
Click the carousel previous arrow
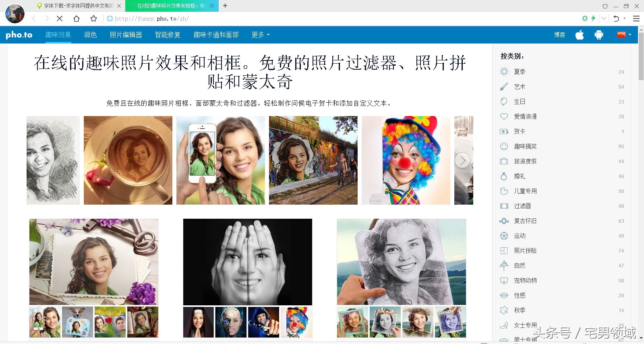pos(37,160)
